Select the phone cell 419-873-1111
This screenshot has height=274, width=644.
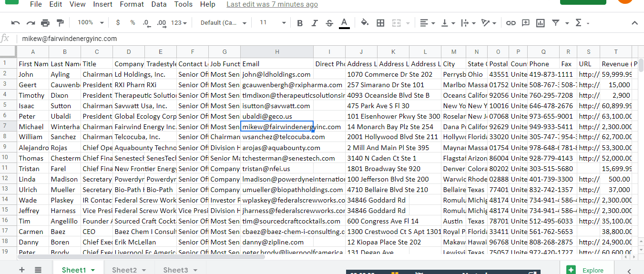543,74
